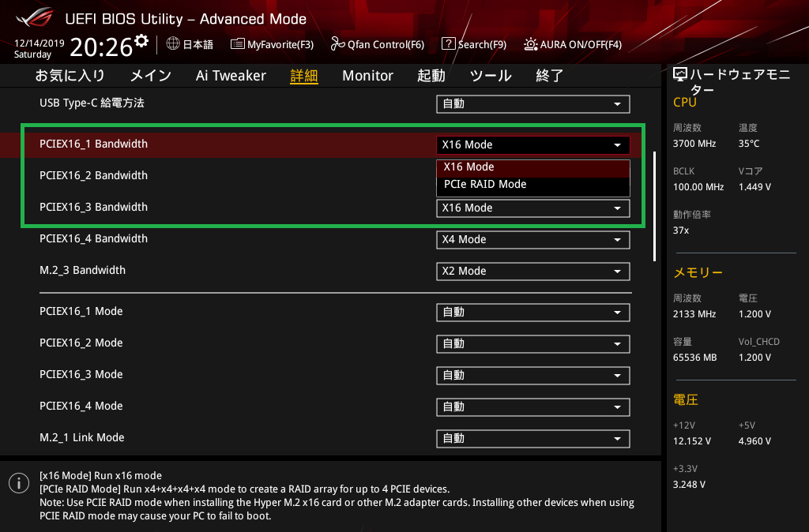Click Search(F9) label
The image size is (809, 532).
click(482, 44)
